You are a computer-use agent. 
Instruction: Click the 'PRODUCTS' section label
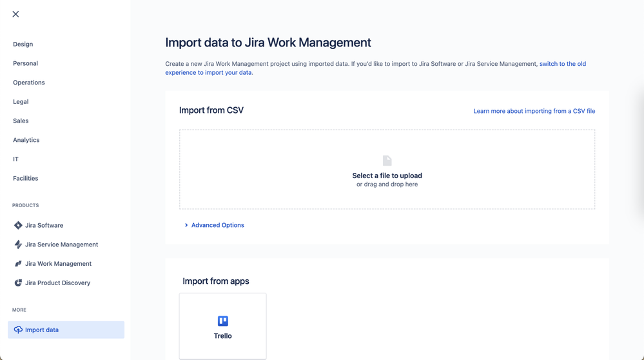26,205
